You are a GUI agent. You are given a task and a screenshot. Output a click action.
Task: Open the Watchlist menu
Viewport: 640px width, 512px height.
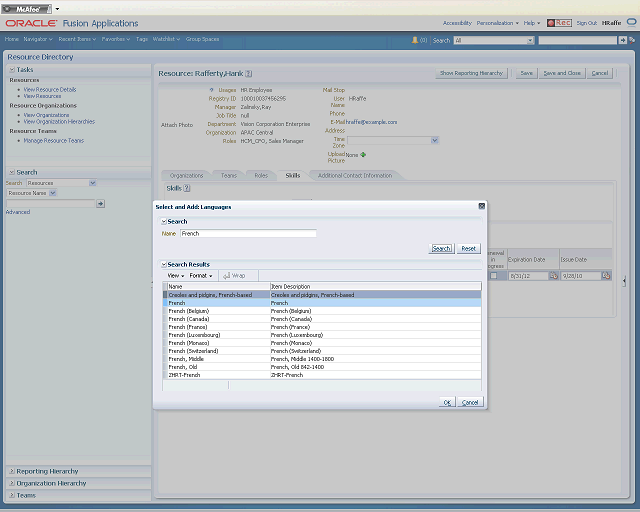tap(166, 39)
